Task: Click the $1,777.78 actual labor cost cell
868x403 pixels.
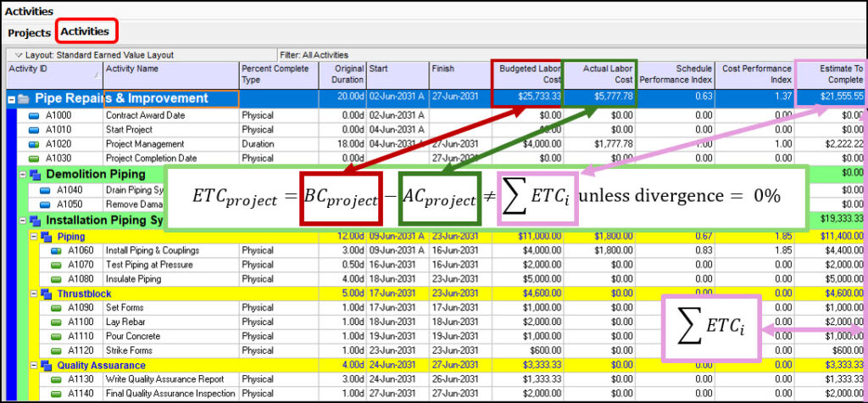Action: pos(614,144)
